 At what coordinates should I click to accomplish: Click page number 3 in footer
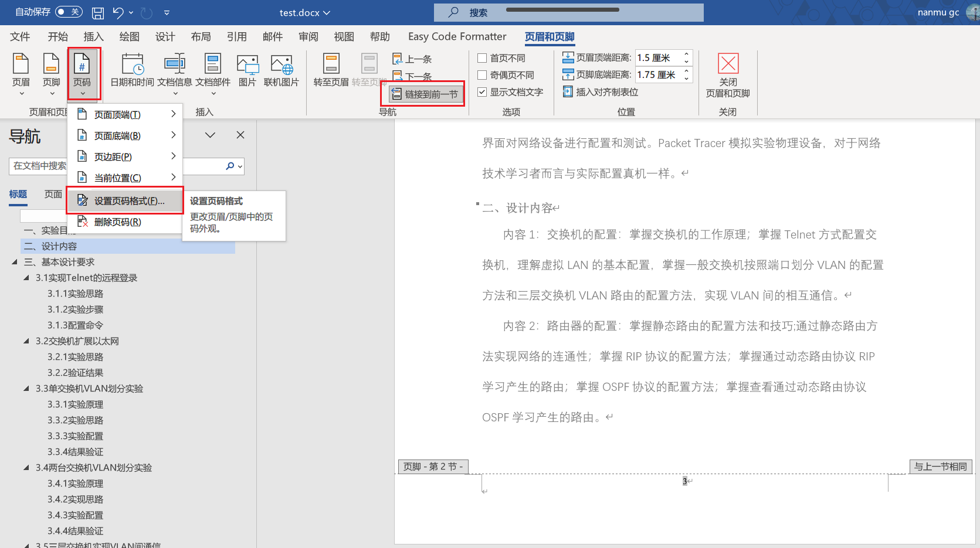[684, 481]
